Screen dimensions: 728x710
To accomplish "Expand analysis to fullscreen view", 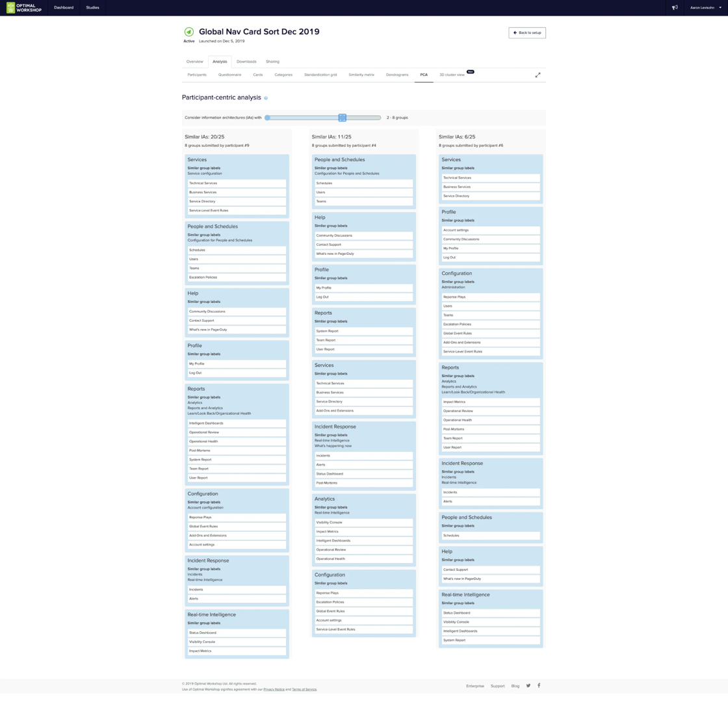I will 538,75.
